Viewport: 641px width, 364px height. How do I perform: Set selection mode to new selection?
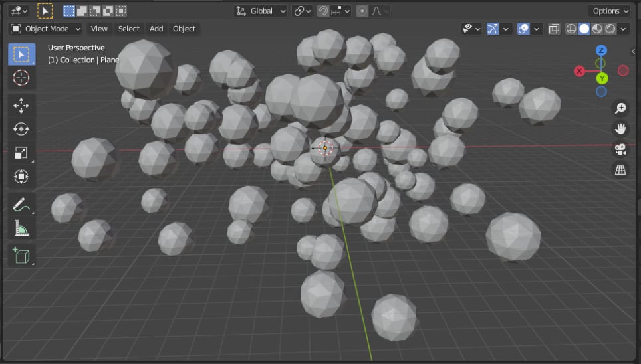click(68, 11)
